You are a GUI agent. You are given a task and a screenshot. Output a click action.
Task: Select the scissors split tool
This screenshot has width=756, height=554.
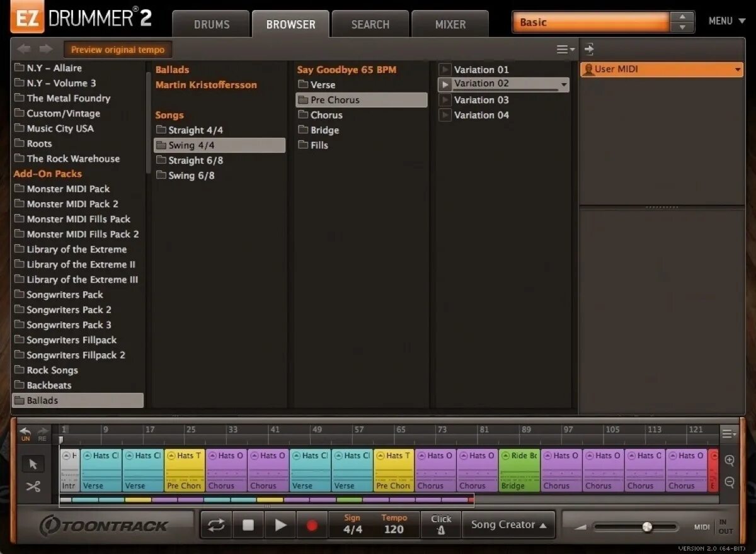click(x=33, y=486)
